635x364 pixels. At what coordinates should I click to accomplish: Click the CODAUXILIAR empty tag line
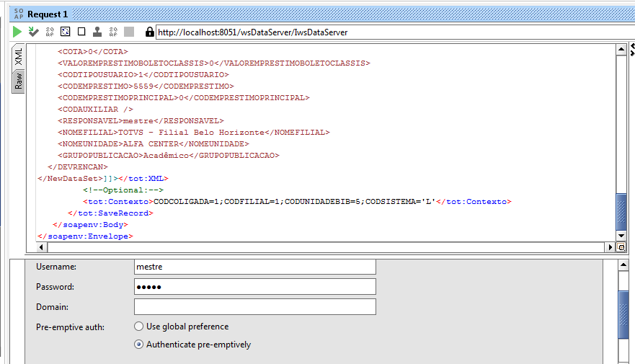(x=95, y=110)
